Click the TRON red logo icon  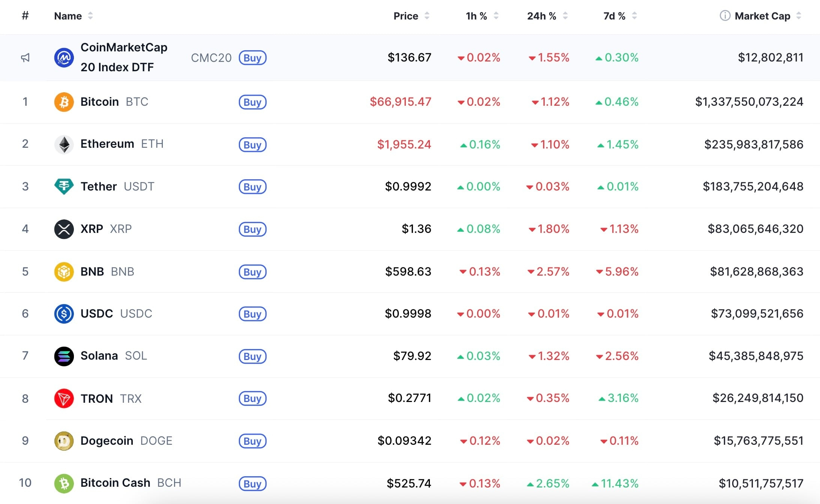click(x=64, y=398)
